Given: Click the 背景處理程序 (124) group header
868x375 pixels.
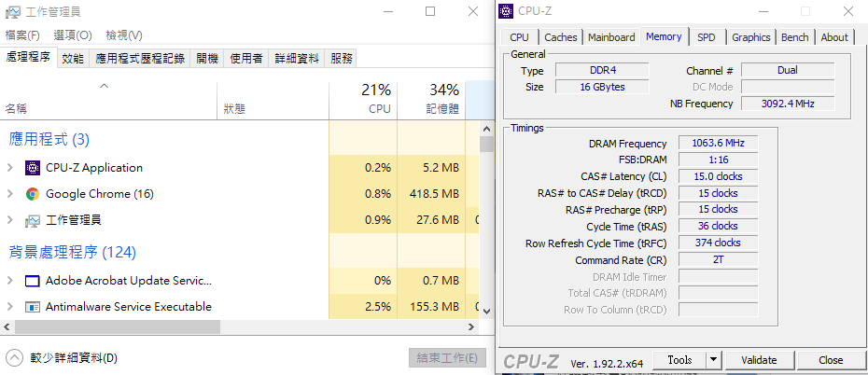Looking at the screenshot, I should point(72,253).
